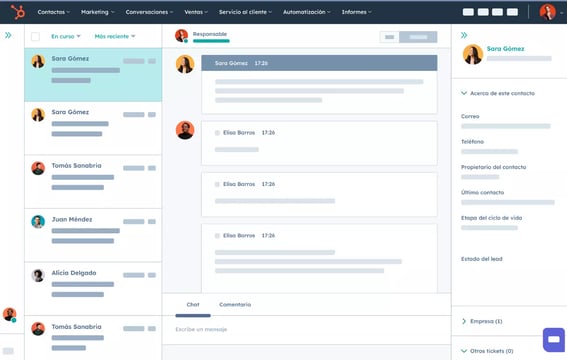The width and height of the screenshot is (567, 360).
Task: Select the highlighted Sara Gómez conversation
Action: pyautogui.click(x=93, y=75)
